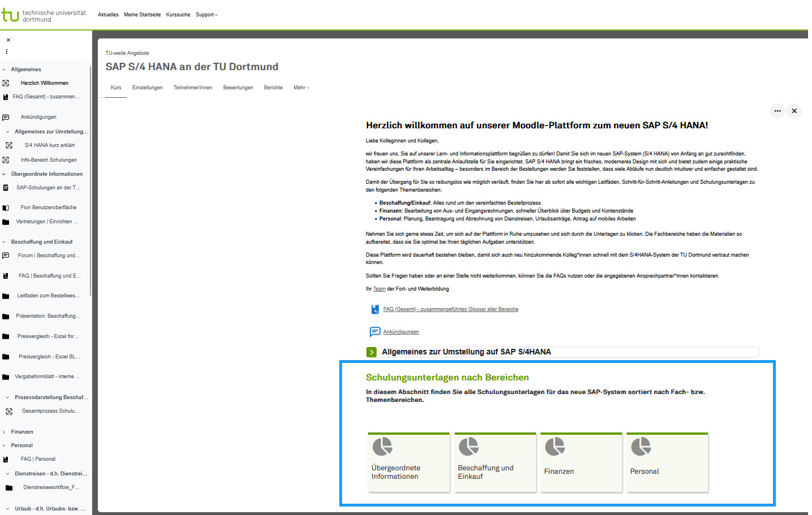Click the folder icon next to Leitfaden zum Bestellwes...
812x515 pixels.
coord(6,296)
